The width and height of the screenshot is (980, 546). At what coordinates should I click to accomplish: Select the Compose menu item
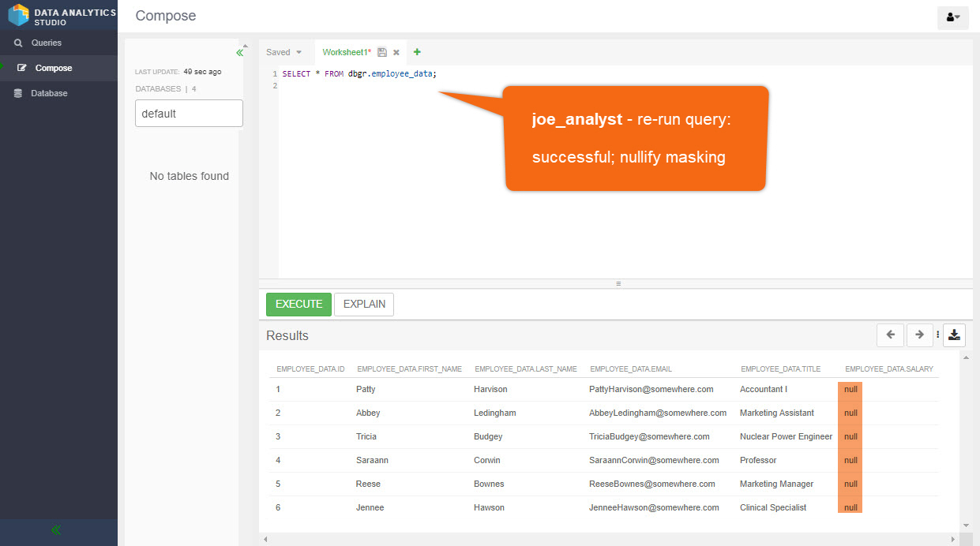pos(53,68)
